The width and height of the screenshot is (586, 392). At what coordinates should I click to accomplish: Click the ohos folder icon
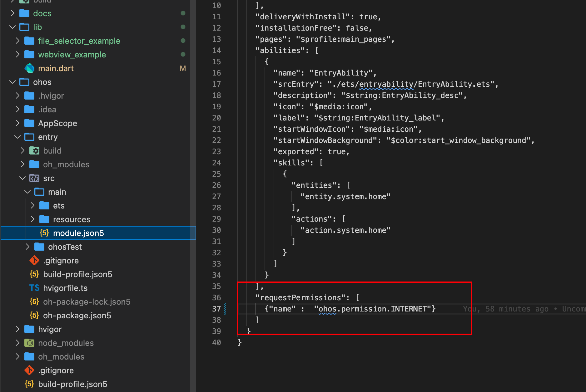pyautogui.click(x=24, y=82)
